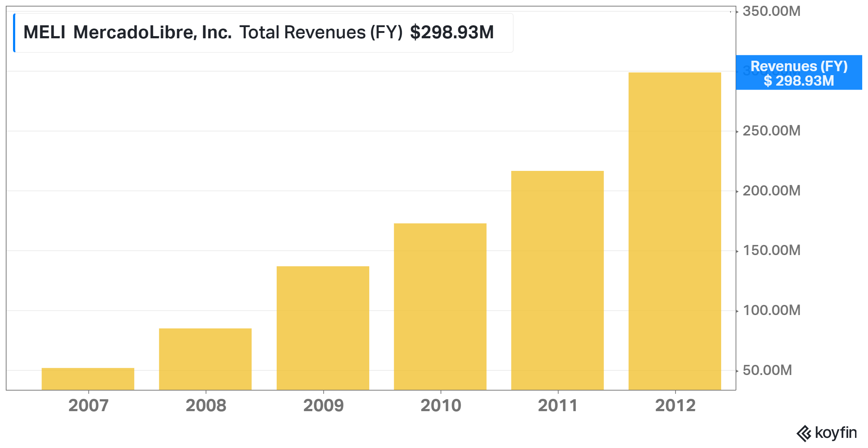Image resolution: width=868 pixels, height=448 pixels.
Task: Select MercadoLibre, Inc. company name
Action: 152,33
